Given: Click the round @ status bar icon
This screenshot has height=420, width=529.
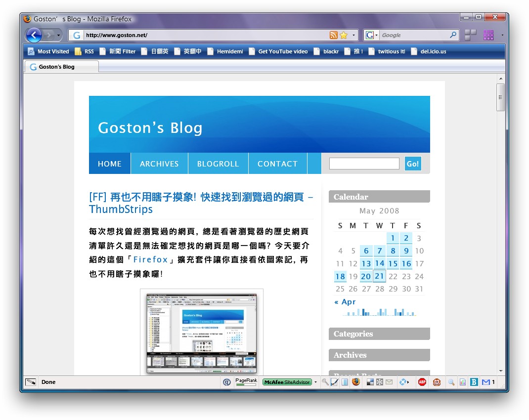Looking at the screenshot, I should (x=227, y=382).
